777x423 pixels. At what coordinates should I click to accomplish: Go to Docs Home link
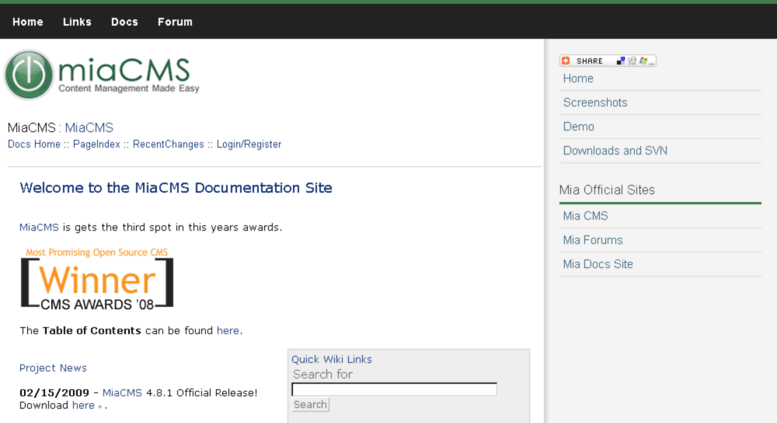click(x=34, y=144)
